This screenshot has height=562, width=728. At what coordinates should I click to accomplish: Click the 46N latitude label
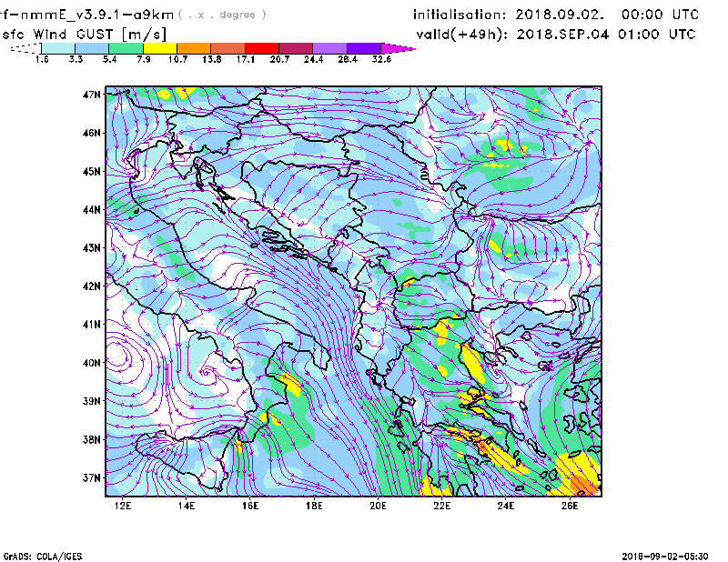(92, 133)
